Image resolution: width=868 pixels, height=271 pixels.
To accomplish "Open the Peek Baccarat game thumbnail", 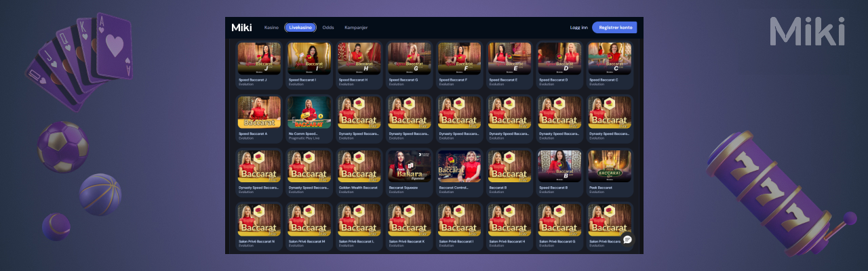I will point(610,166).
